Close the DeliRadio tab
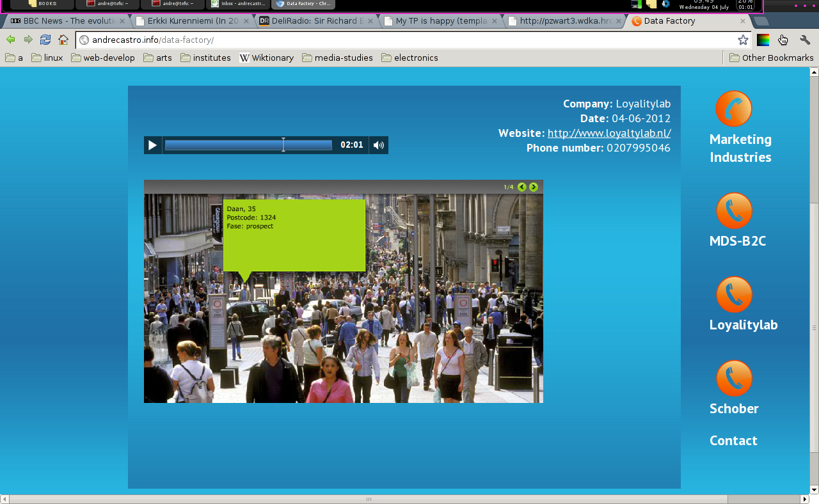 pyautogui.click(x=370, y=21)
